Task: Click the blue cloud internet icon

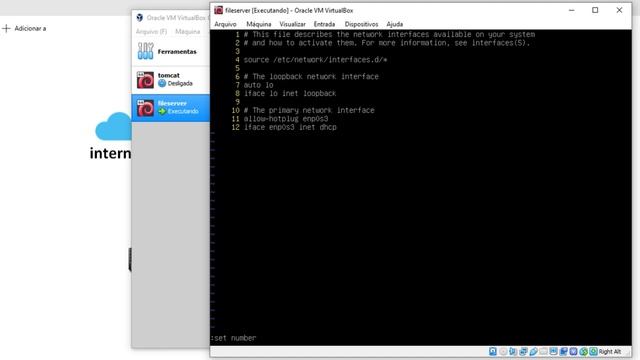Action: click(x=113, y=127)
